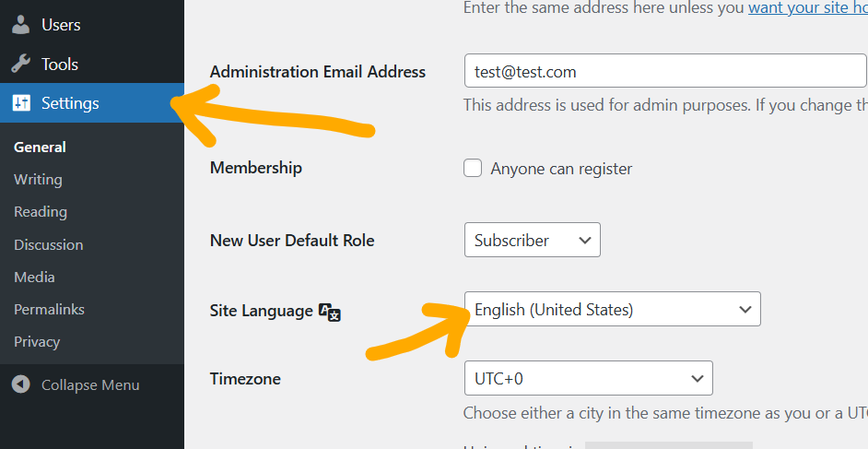Click the 'want your site' help link
This screenshot has width=868, height=449.
tap(806, 8)
